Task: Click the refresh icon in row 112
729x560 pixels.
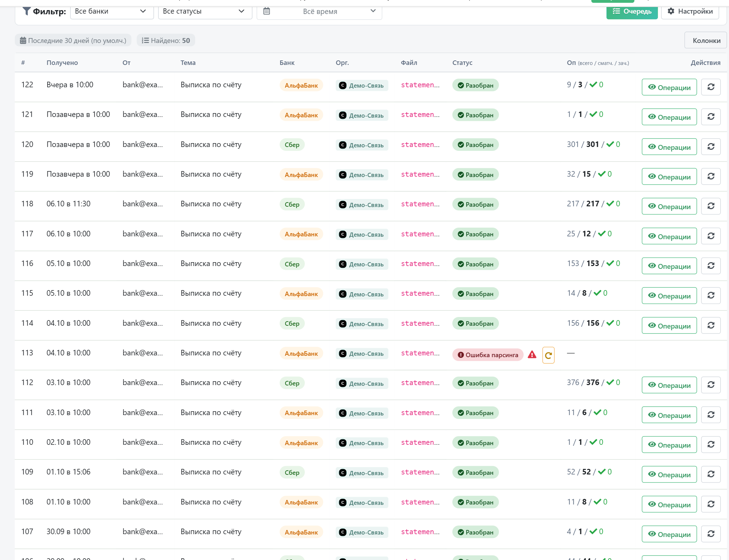Action: [711, 385]
